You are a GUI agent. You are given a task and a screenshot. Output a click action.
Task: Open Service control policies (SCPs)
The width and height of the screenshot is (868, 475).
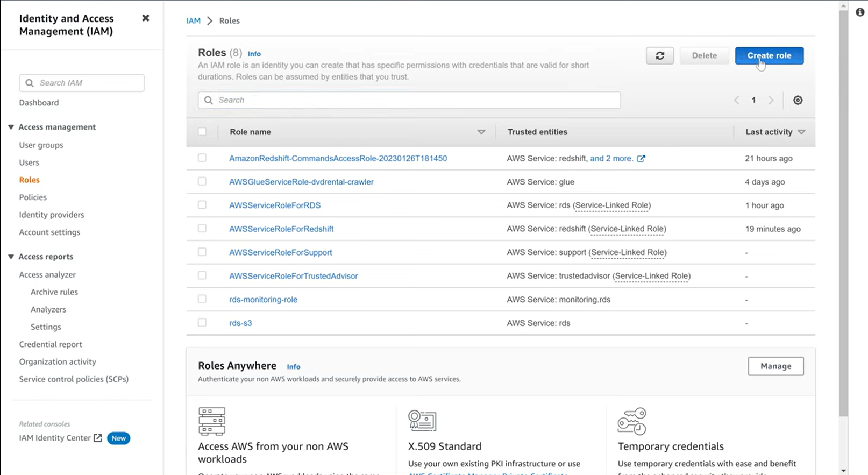pyautogui.click(x=74, y=379)
